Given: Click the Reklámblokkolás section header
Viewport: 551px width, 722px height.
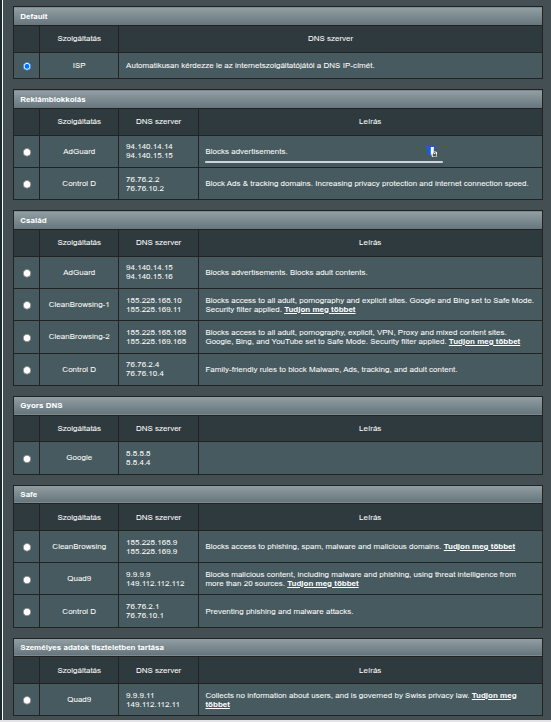Looking at the screenshot, I should [x=278, y=99].
